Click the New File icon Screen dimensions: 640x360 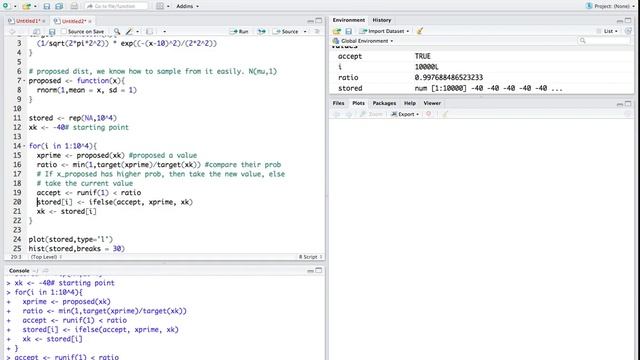(6, 6)
